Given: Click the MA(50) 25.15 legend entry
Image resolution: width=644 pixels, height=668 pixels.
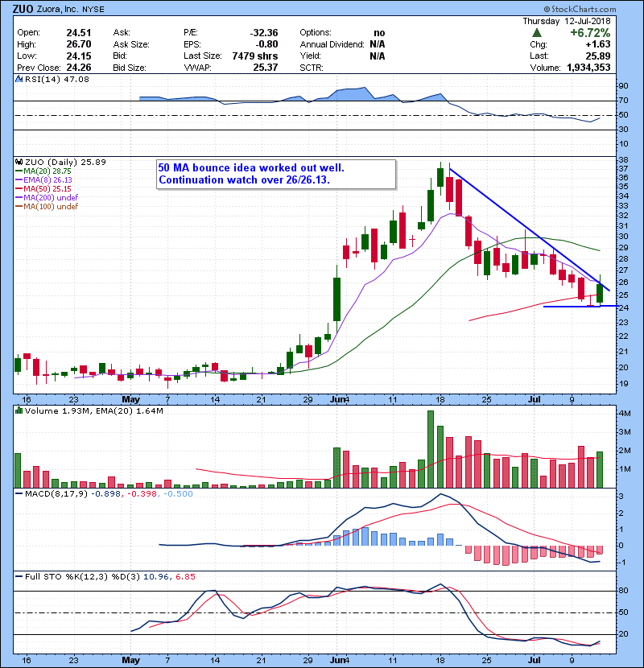Looking at the screenshot, I should (x=43, y=188).
